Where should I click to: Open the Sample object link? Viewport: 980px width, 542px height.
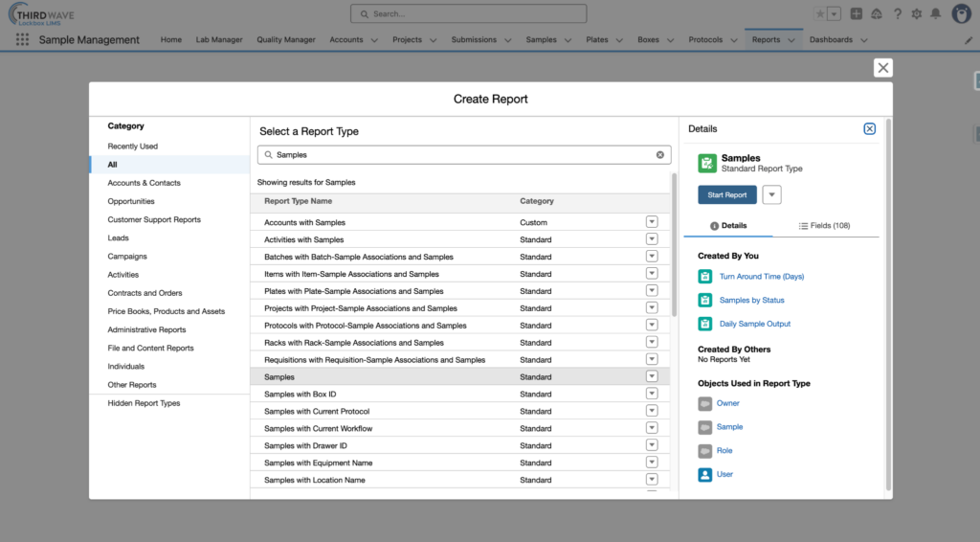pos(730,427)
